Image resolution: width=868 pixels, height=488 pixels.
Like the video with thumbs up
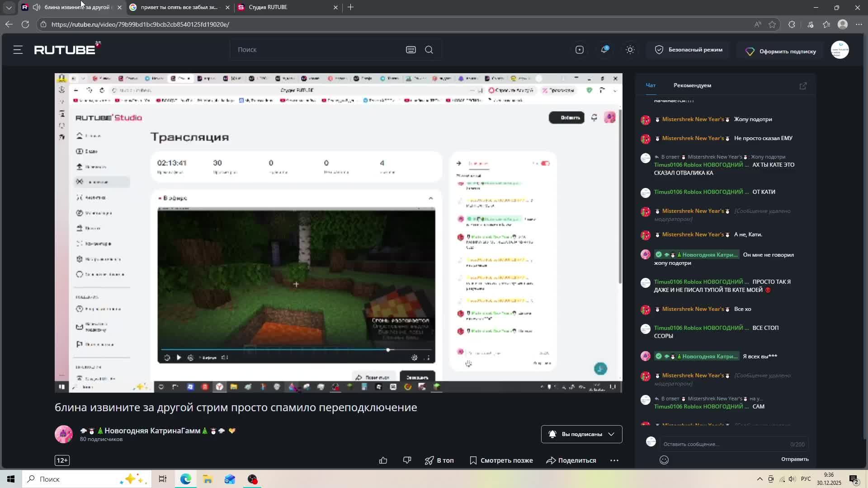[x=383, y=460]
